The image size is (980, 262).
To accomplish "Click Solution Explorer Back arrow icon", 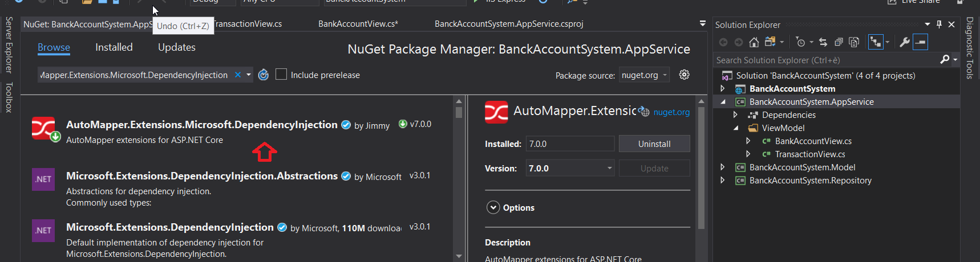I will tap(723, 42).
